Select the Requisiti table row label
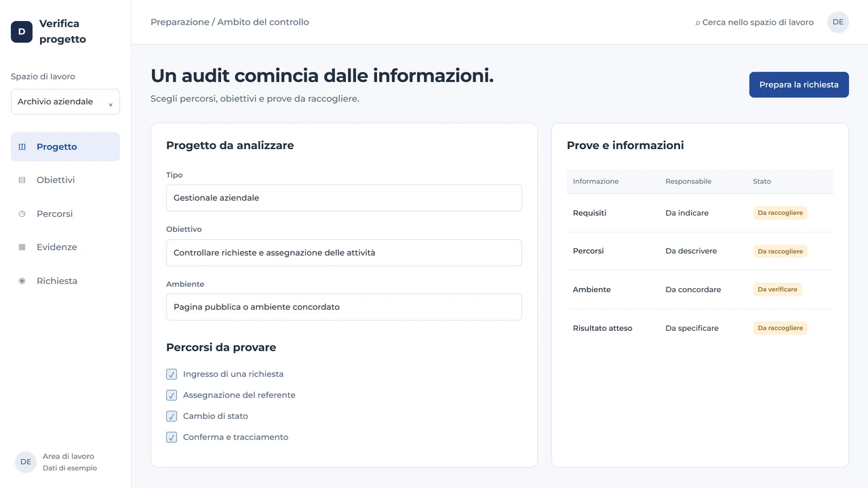Screen dimensions: 868x488 click(589, 213)
